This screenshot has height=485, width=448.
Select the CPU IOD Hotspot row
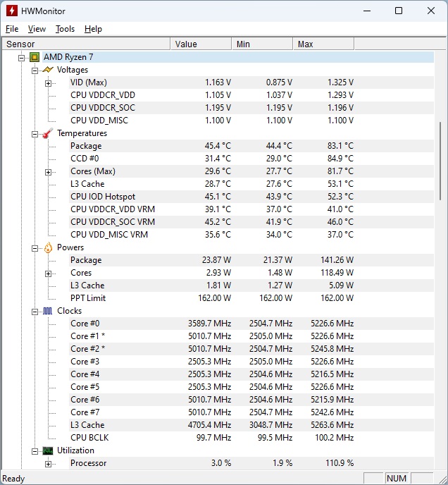coord(251,197)
